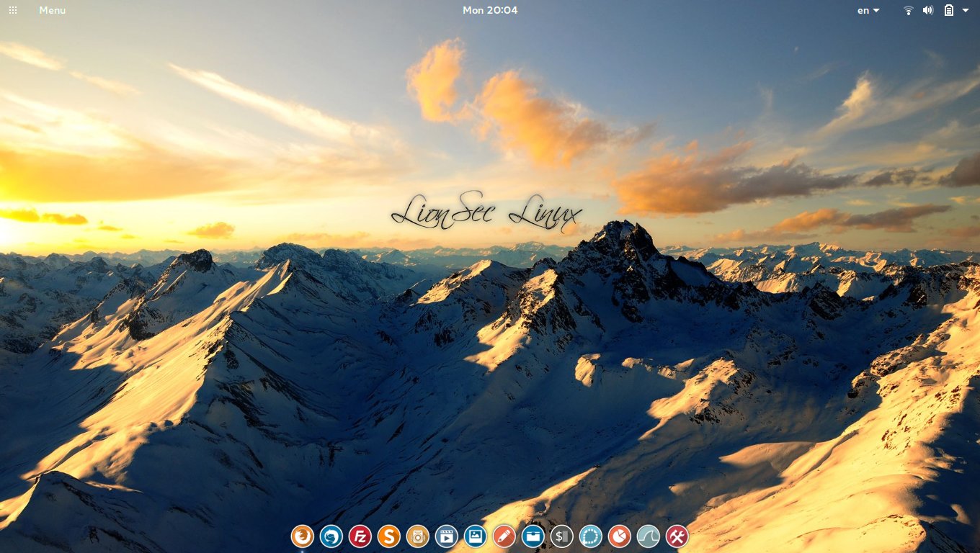Click the Wi-Fi status icon

click(x=909, y=10)
